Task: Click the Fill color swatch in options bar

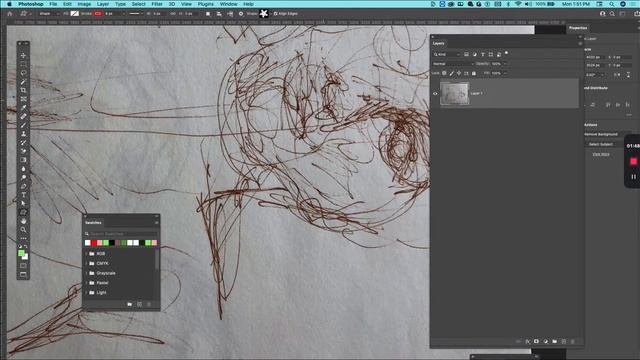Action: click(x=75, y=13)
